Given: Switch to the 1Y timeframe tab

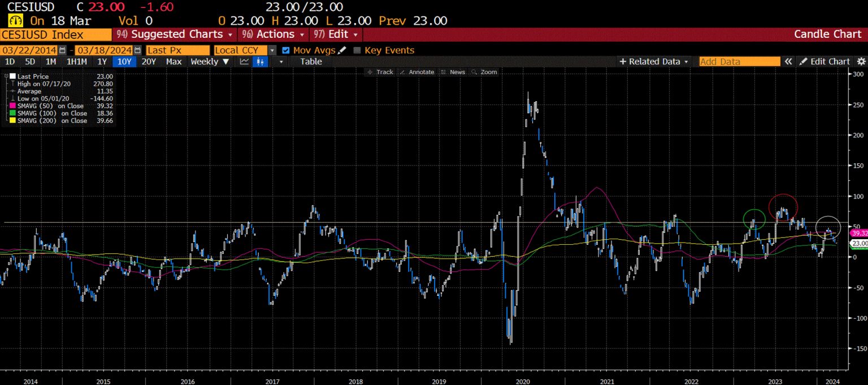Looking at the screenshot, I should (x=102, y=62).
